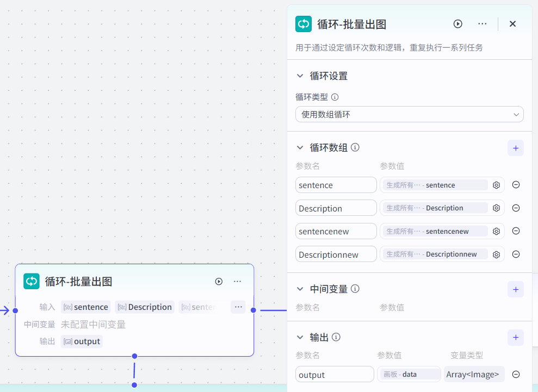
Task: Remove the Descriptionnew parameter row
Action: pos(516,254)
